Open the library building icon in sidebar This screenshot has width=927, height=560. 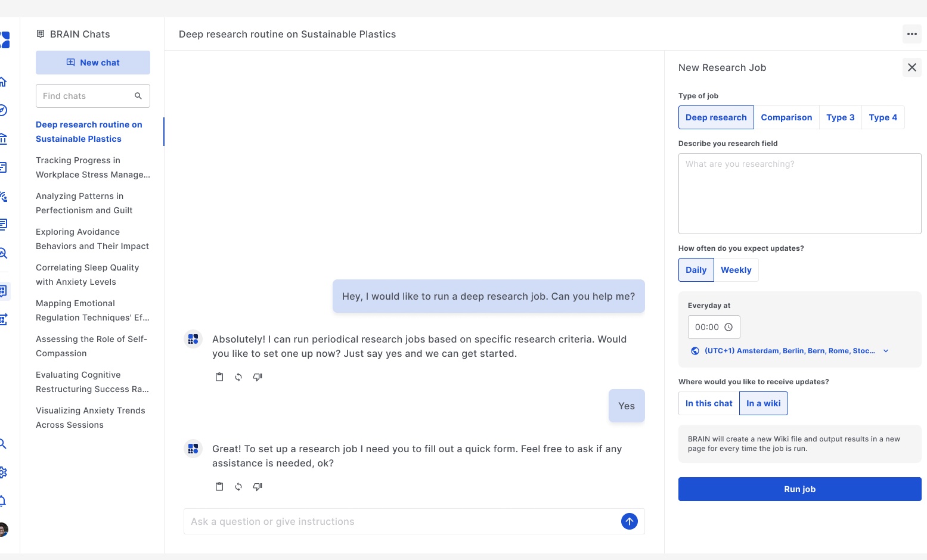tap(3, 139)
